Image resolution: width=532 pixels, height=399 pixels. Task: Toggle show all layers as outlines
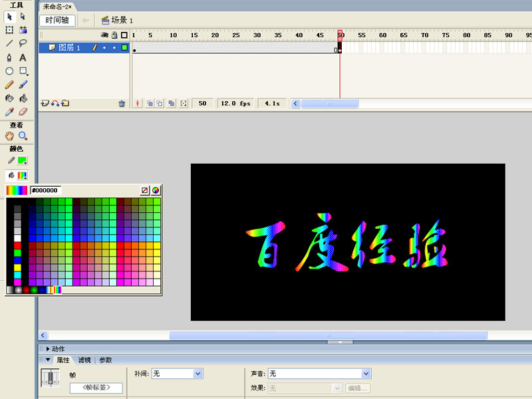124,35
